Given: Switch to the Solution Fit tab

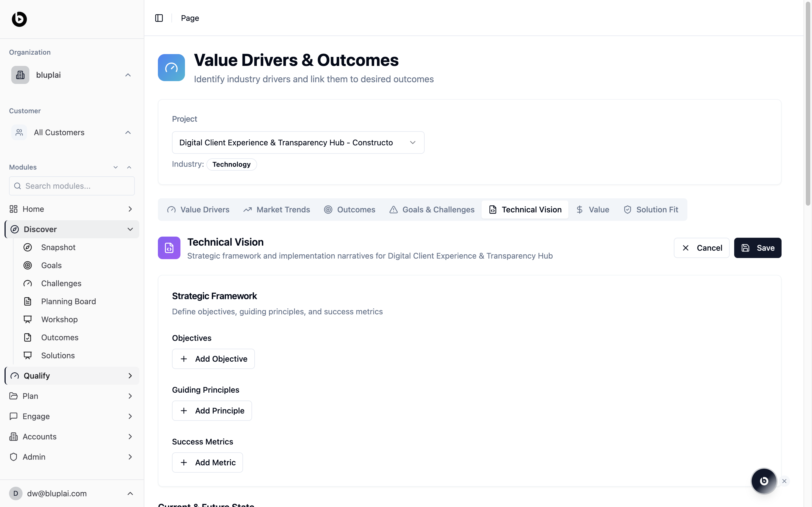Looking at the screenshot, I should [x=651, y=210].
